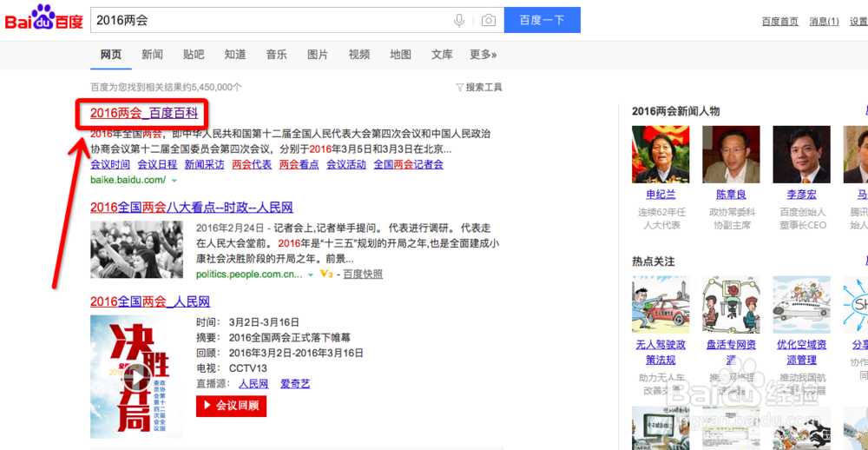This screenshot has width=868, height=450.
Task: Click the politics.people.com.cn green URL
Action: pyautogui.click(x=249, y=275)
